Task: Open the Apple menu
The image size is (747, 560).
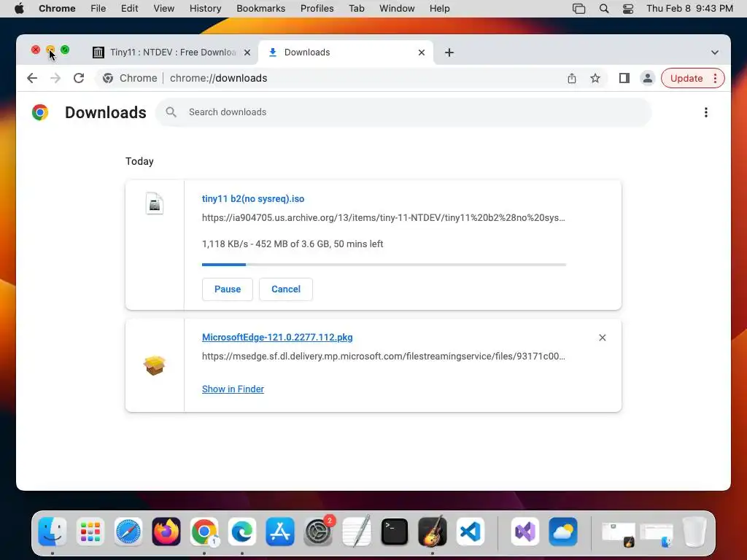Action: coord(19,9)
